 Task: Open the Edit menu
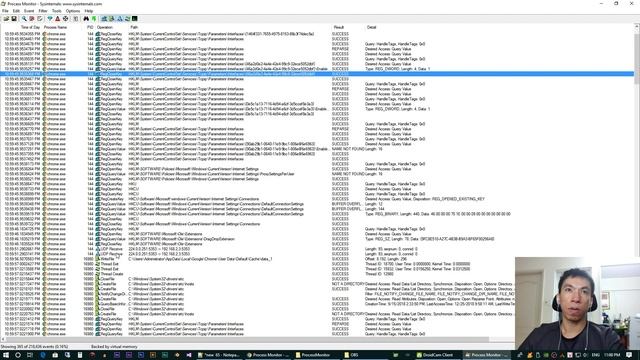(x=16, y=11)
